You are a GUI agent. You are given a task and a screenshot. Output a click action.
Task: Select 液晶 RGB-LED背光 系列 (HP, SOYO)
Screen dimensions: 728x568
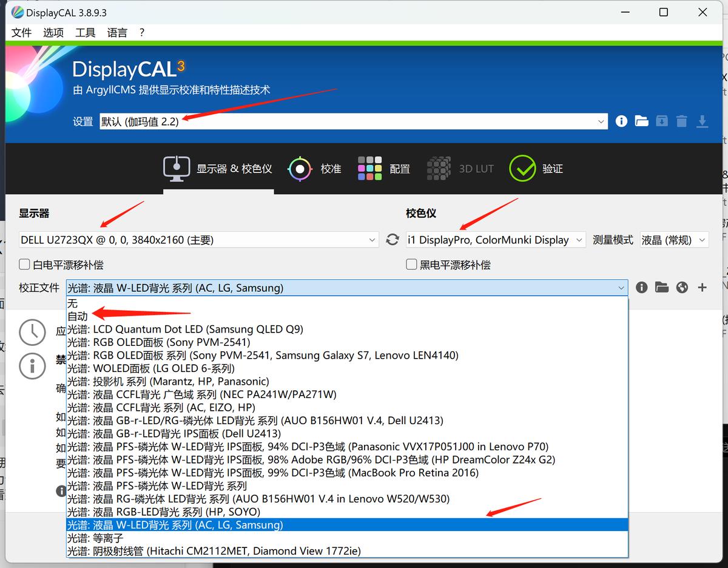pos(347,512)
